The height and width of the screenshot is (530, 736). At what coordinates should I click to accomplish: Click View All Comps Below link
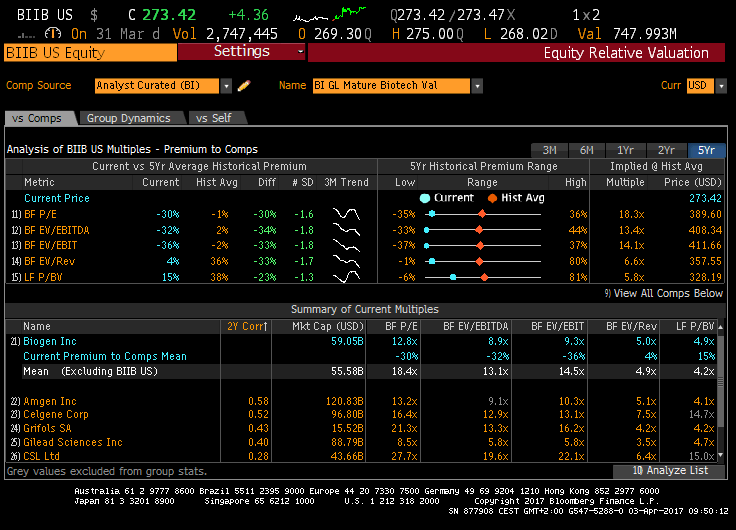664,293
